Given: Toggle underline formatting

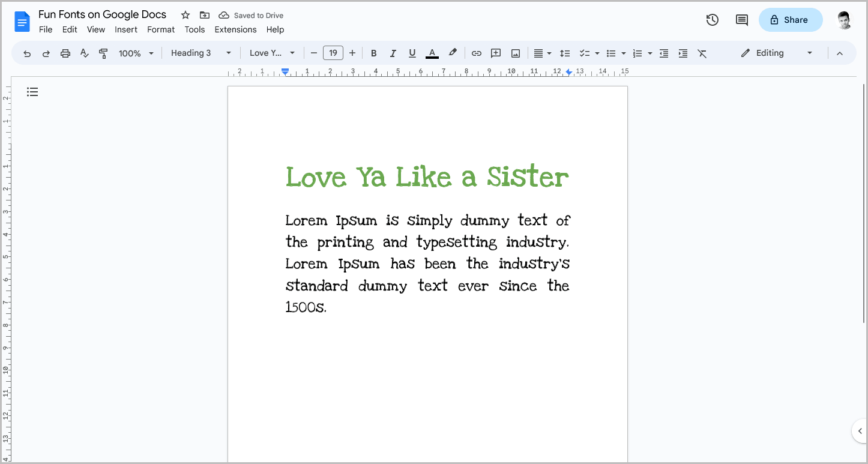Looking at the screenshot, I should point(412,53).
